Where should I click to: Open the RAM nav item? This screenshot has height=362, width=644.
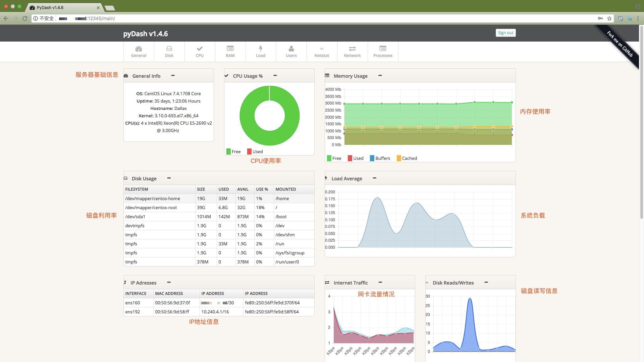(230, 52)
